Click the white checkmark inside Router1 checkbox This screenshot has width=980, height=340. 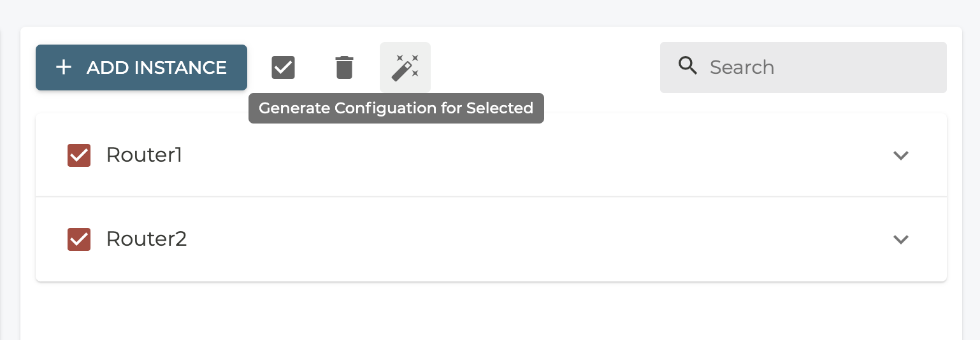point(79,156)
